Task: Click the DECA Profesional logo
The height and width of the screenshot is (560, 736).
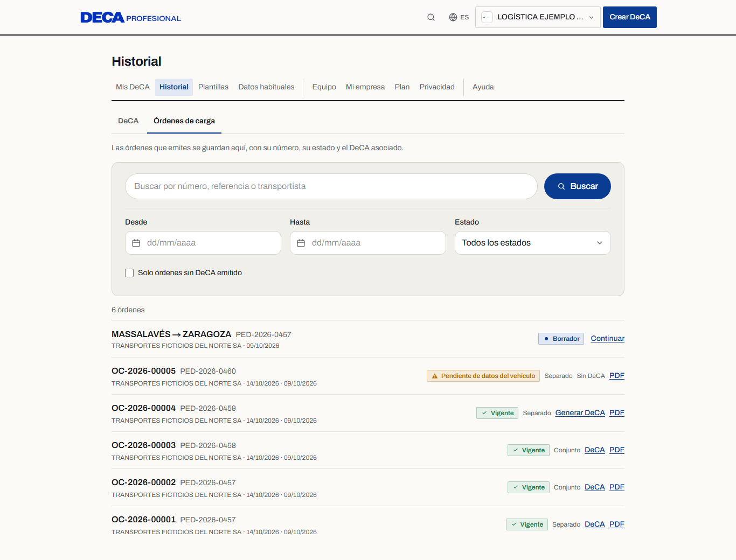Action: (131, 18)
